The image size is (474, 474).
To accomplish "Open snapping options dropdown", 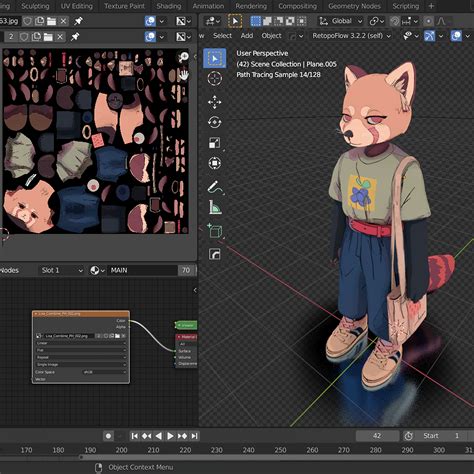I will coord(410,21).
